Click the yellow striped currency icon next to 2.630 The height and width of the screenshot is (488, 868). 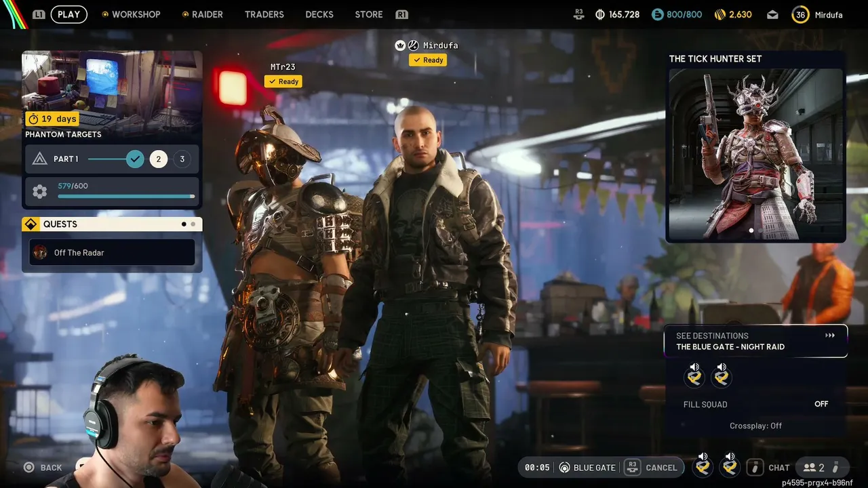[720, 14]
